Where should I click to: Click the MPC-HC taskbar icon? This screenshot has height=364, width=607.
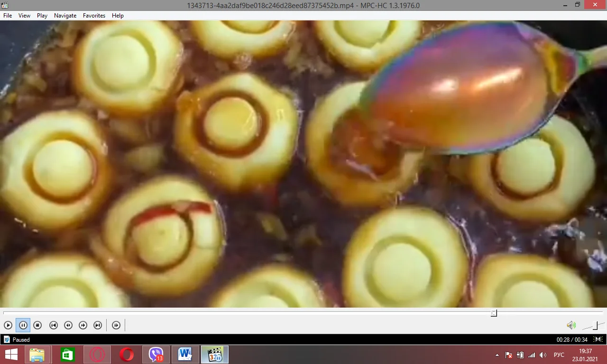(215, 355)
